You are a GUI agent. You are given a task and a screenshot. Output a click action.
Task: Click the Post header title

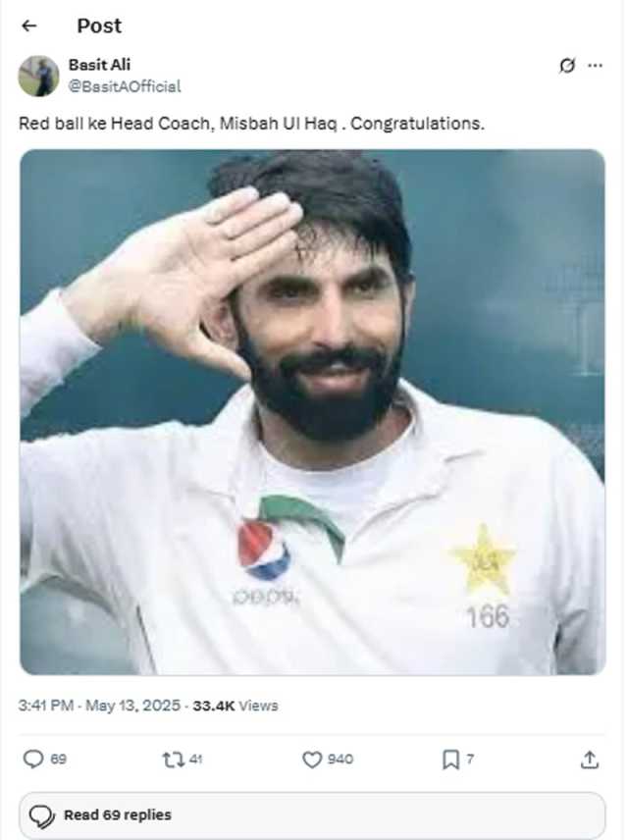(x=99, y=26)
